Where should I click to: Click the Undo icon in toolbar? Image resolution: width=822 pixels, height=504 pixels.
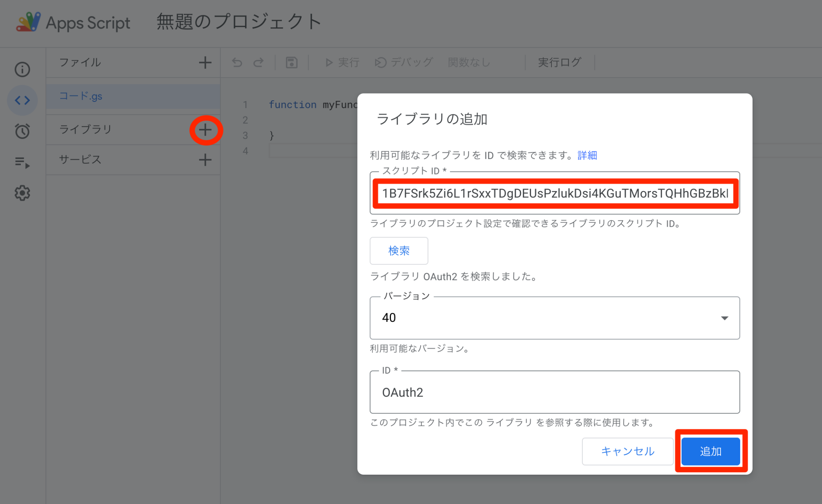pyautogui.click(x=237, y=62)
